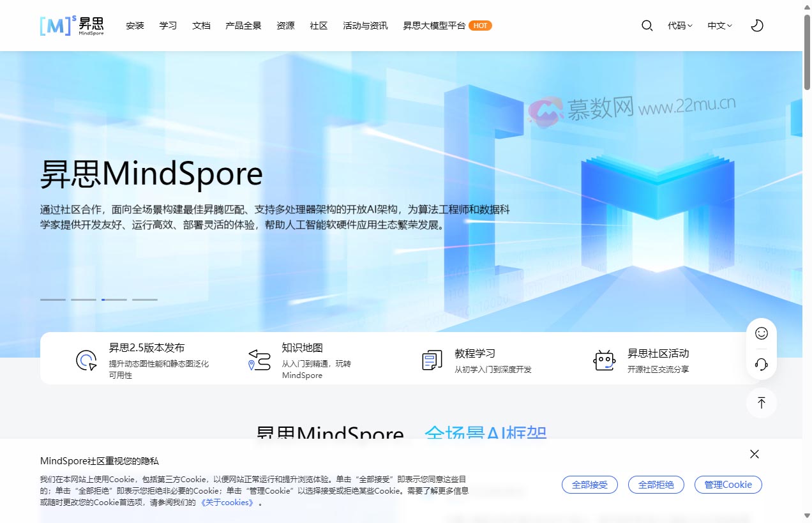Viewport: 812px width, 523px height.
Task: Open the 文档 menu
Action: tap(201, 26)
